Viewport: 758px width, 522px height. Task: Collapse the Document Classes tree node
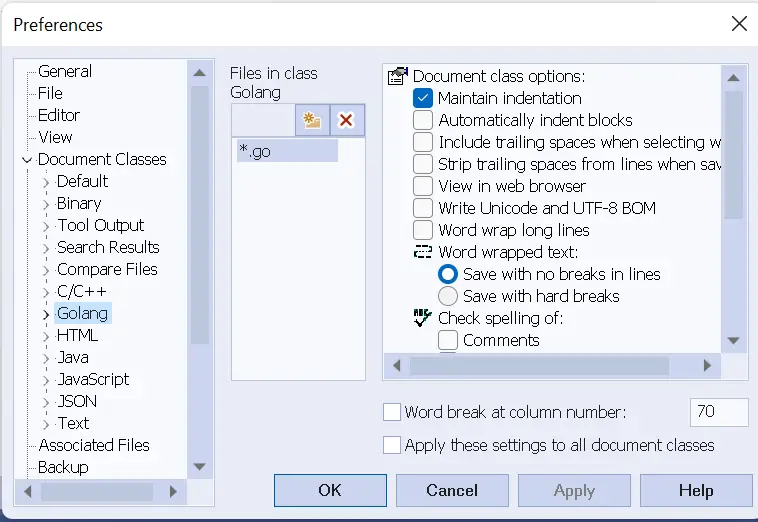pos(27,160)
